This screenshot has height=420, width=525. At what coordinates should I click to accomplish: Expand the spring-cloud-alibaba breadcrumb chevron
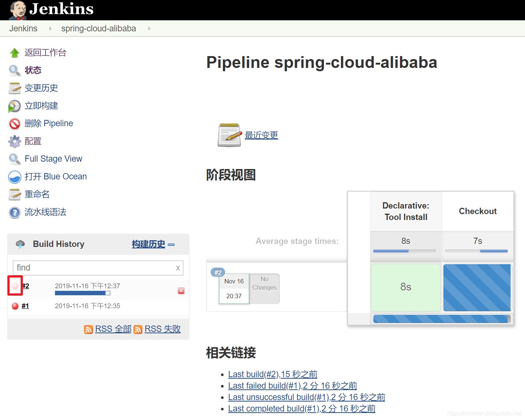pyautogui.click(x=149, y=28)
